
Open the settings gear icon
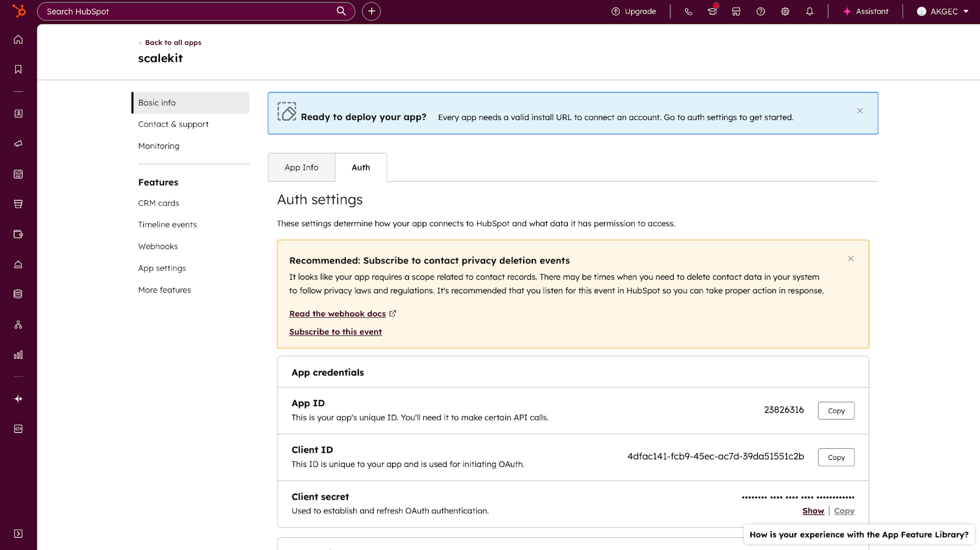click(785, 12)
